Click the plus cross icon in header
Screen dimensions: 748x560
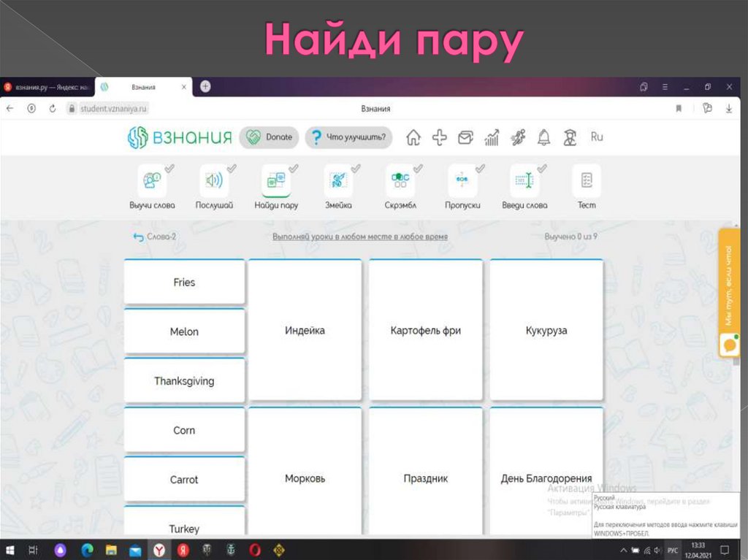click(x=440, y=137)
